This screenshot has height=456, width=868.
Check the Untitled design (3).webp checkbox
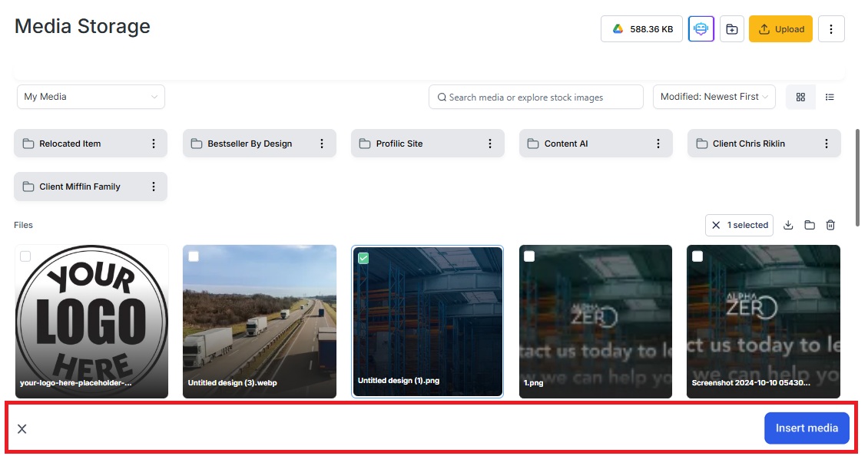coord(194,256)
